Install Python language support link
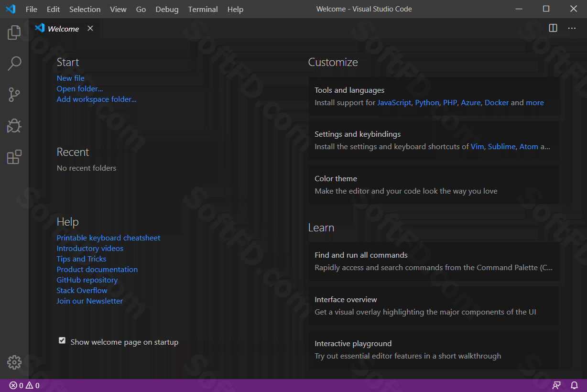This screenshot has height=392, width=587. [x=427, y=103]
